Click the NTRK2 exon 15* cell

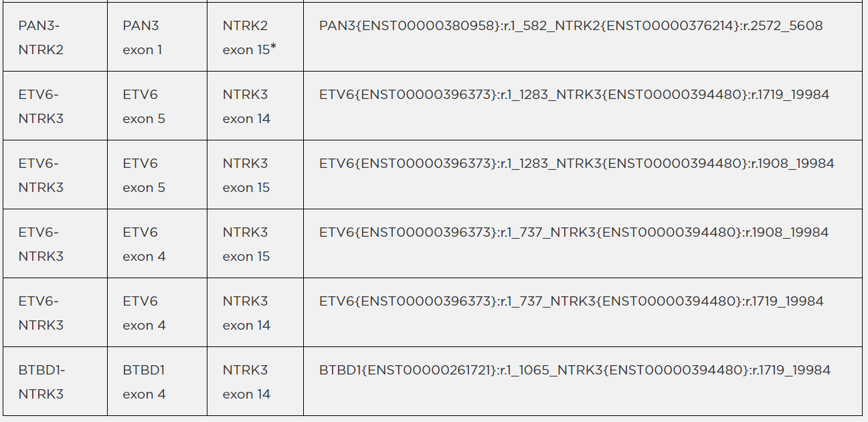(x=249, y=37)
